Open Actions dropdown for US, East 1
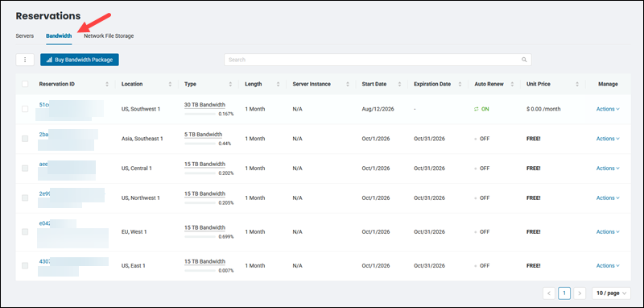The width and height of the screenshot is (644, 308). (608, 265)
